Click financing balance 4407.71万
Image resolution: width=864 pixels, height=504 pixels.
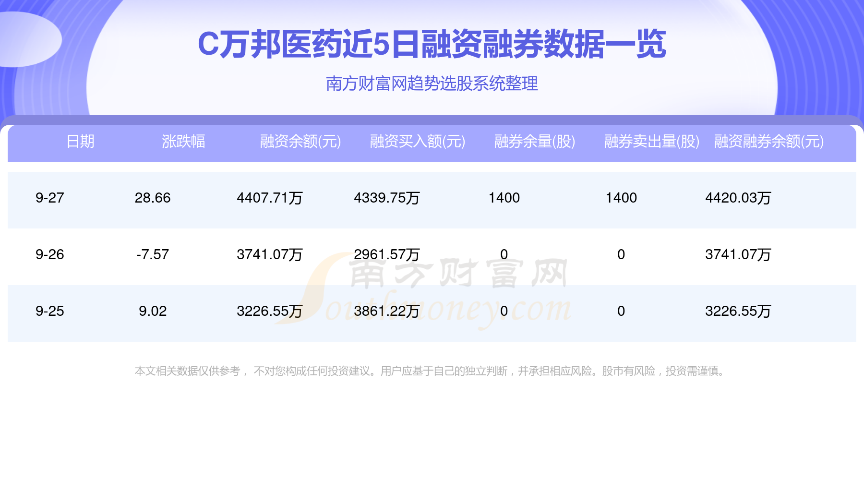(270, 198)
